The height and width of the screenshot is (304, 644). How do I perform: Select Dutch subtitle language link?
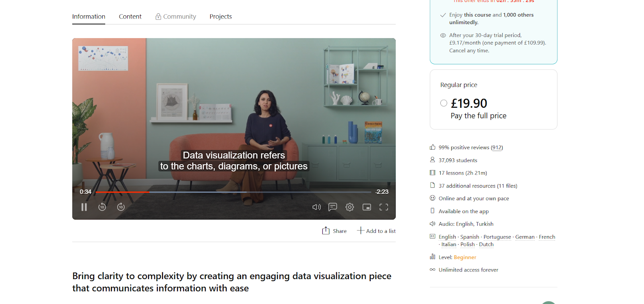coord(486,244)
